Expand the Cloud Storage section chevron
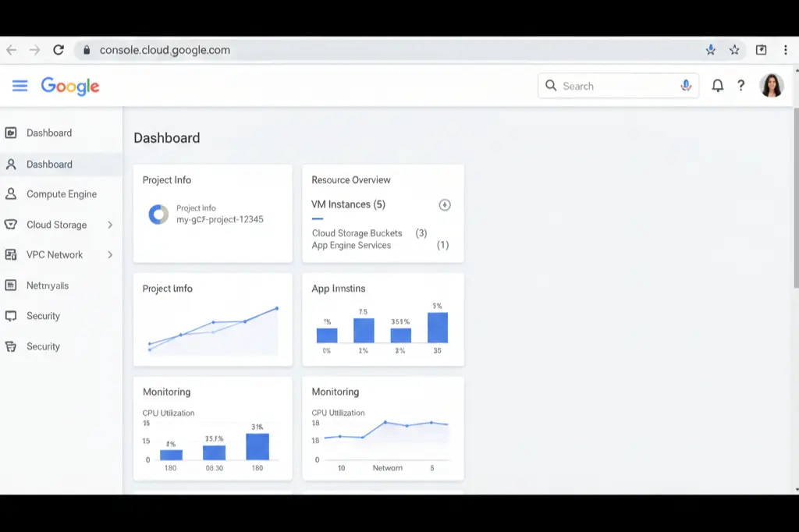The image size is (799, 532). pos(112,225)
